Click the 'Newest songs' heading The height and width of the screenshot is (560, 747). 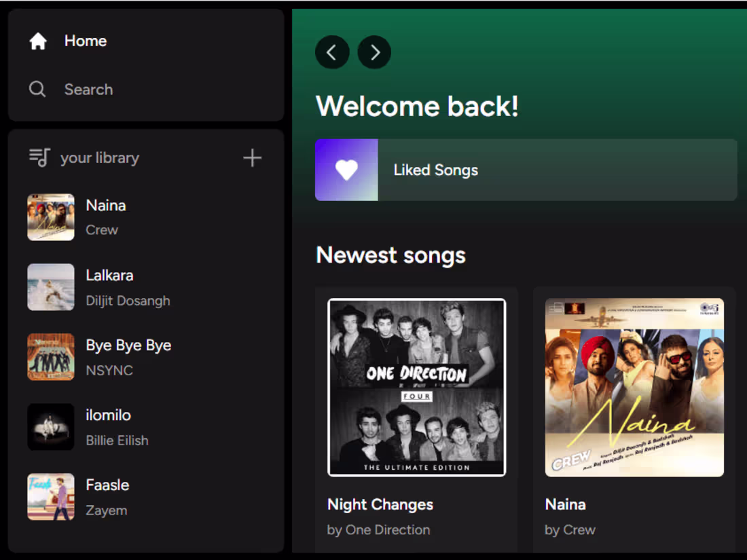(390, 255)
